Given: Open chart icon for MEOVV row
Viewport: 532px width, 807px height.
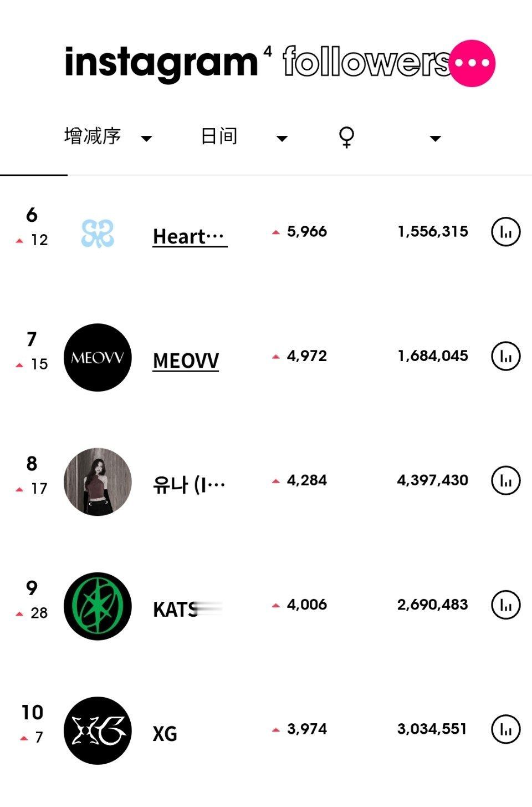Looking at the screenshot, I should 506,356.
